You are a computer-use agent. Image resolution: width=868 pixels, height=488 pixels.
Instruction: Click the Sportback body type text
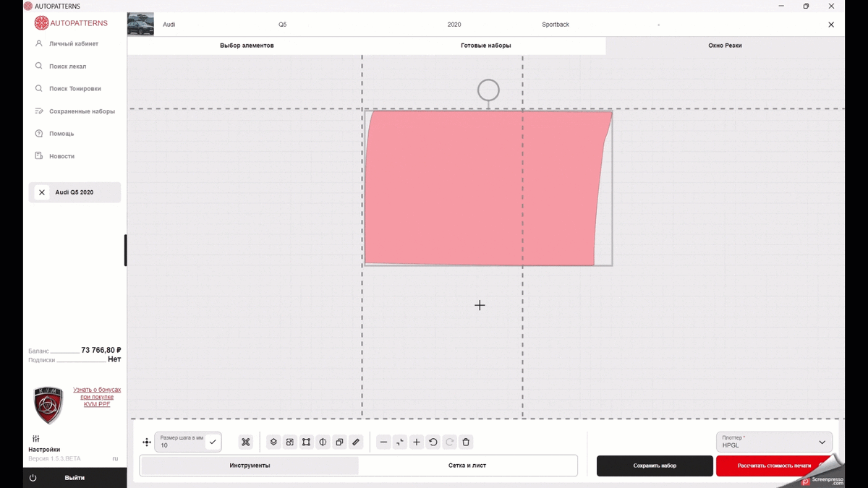[556, 25]
